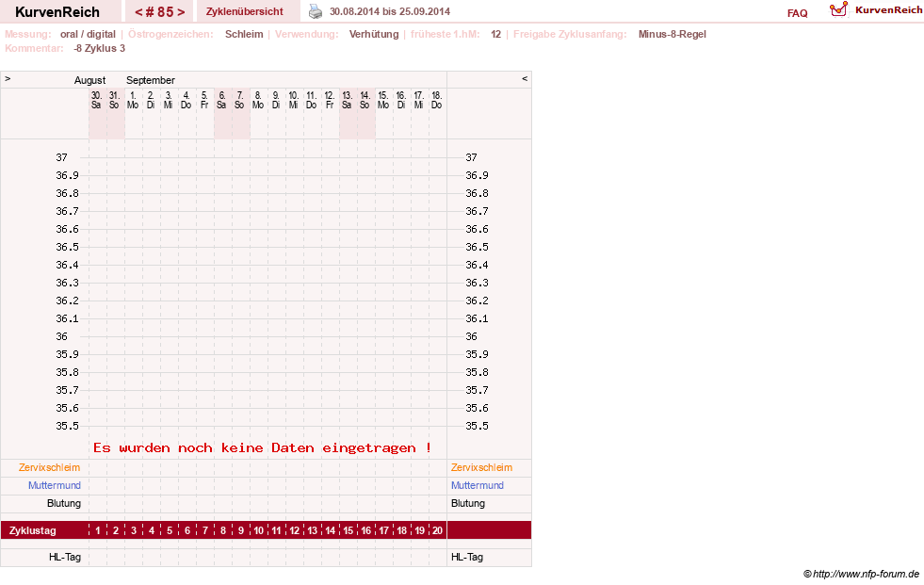This screenshot has width=924, height=585.
Task: Click the left Muttermund row label
Action: (55, 485)
